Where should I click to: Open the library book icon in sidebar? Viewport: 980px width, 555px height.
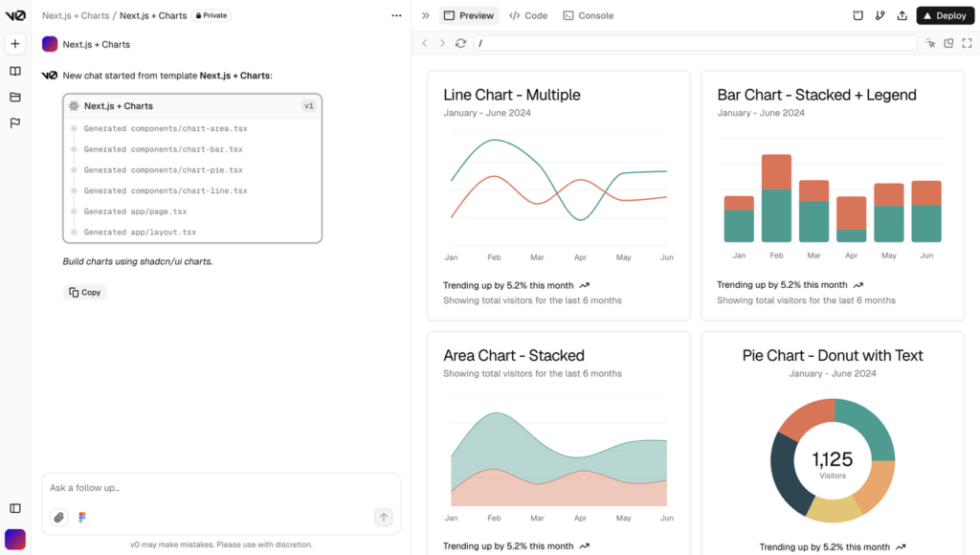point(15,71)
